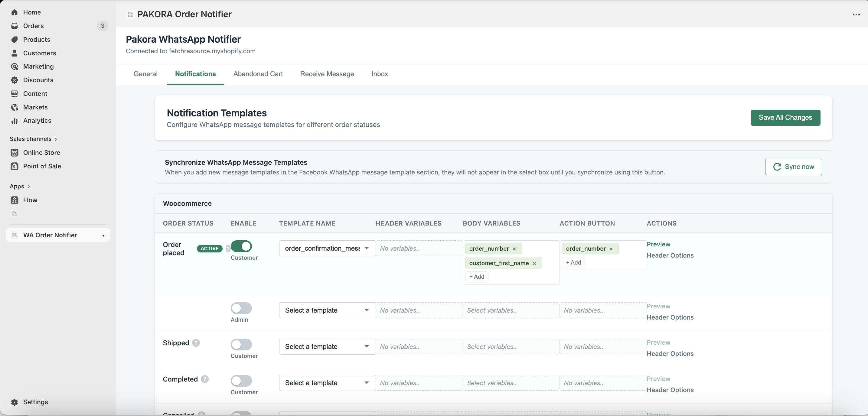Switch to the General tab
868x416 pixels.
pos(145,74)
